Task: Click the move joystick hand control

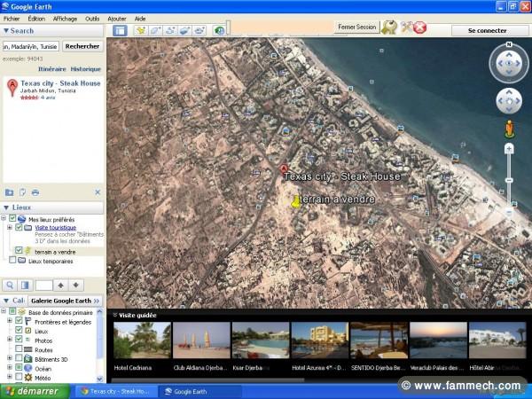Action: click(x=509, y=101)
